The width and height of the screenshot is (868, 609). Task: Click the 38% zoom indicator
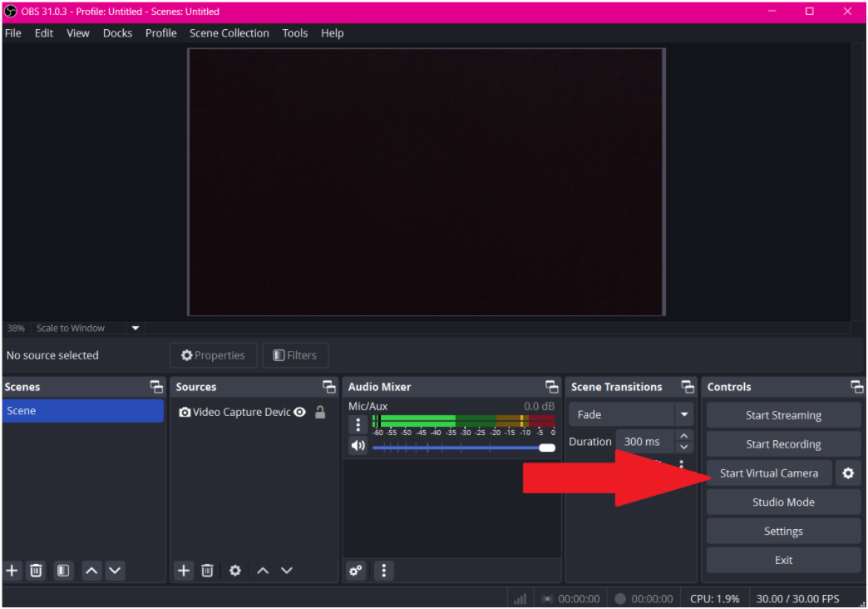[x=16, y=328]
